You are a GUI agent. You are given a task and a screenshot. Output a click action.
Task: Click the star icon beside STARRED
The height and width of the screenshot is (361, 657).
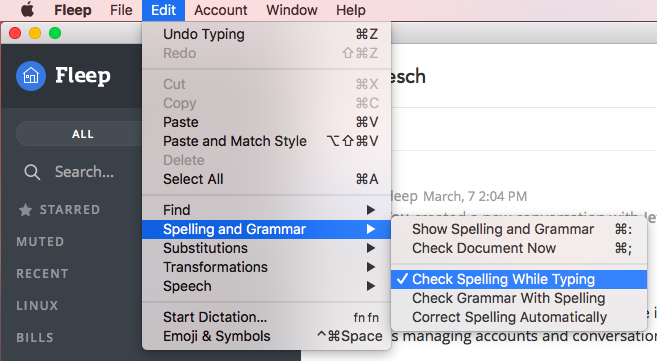[x=26, y=210]
